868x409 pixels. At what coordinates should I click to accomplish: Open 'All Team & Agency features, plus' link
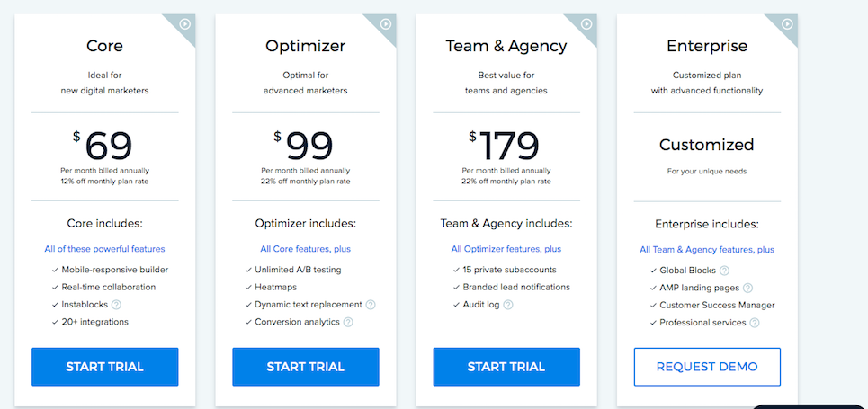tap(707, 250)
